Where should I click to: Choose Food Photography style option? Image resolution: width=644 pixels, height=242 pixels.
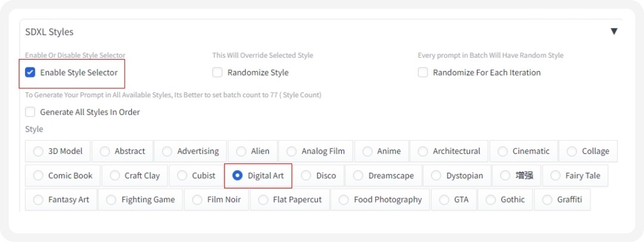344,200
